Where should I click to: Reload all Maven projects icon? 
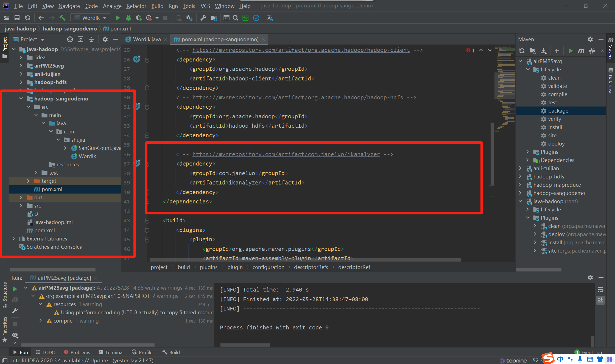[522, 51]
